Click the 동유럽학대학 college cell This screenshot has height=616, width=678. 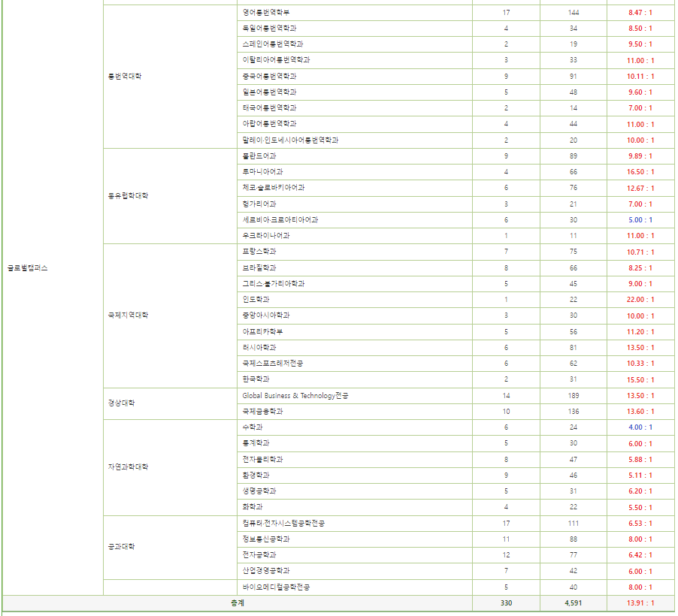(x=128, y=196)
